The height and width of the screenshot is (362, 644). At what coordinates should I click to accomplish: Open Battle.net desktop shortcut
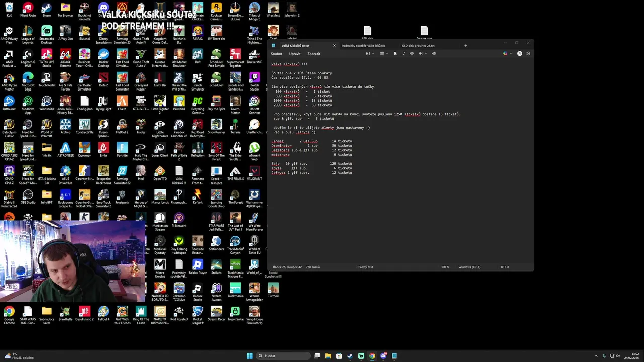9,103
